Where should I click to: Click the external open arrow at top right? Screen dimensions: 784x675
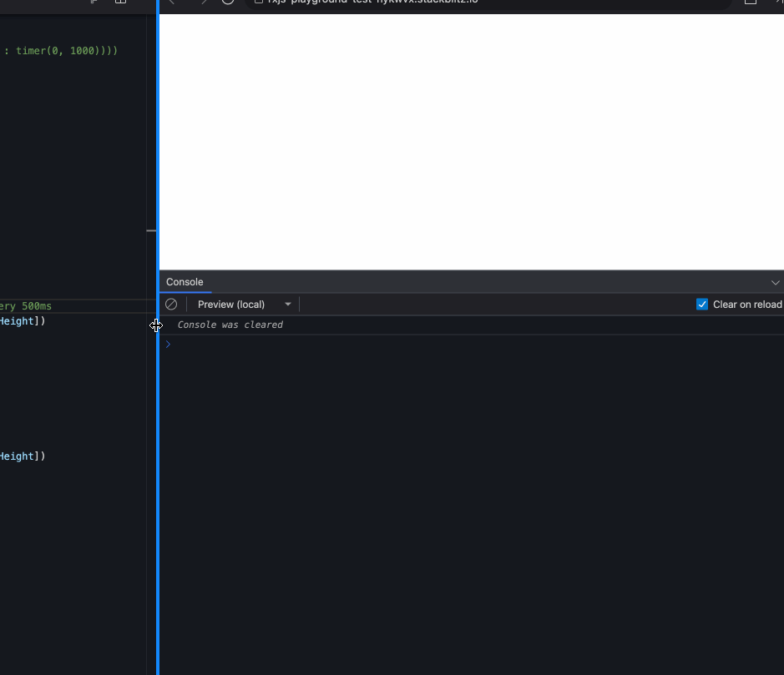pyautogui.click(x=777, y=3)
